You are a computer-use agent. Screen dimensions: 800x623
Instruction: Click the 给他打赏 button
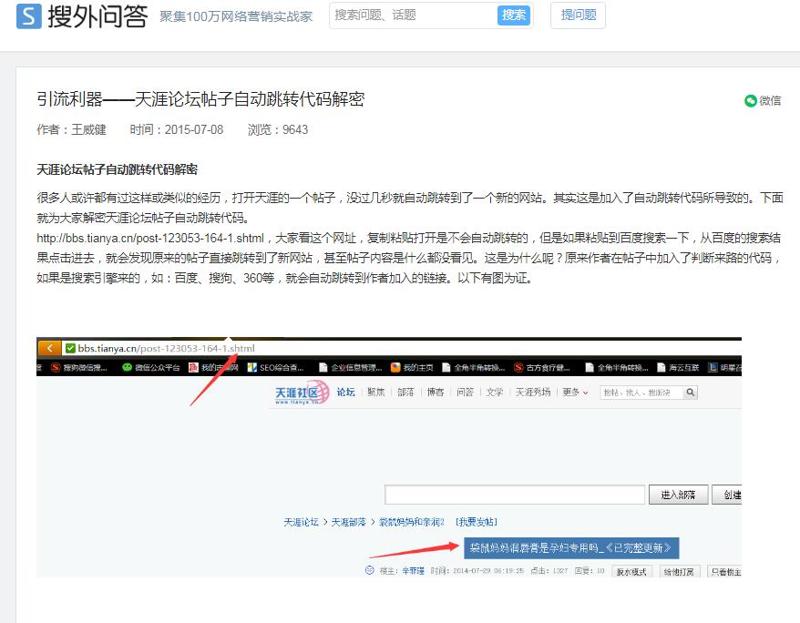point(679,571)
